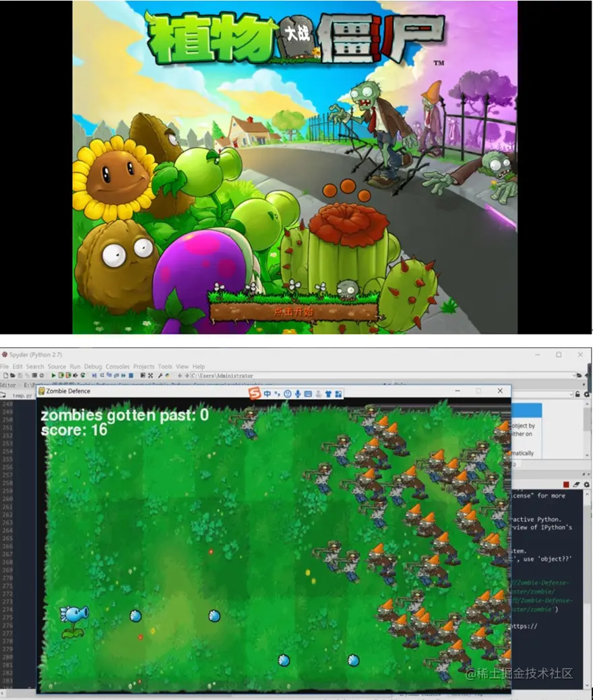Click the toolbox grid icon on Sogou bar

[x=338, y=394]
